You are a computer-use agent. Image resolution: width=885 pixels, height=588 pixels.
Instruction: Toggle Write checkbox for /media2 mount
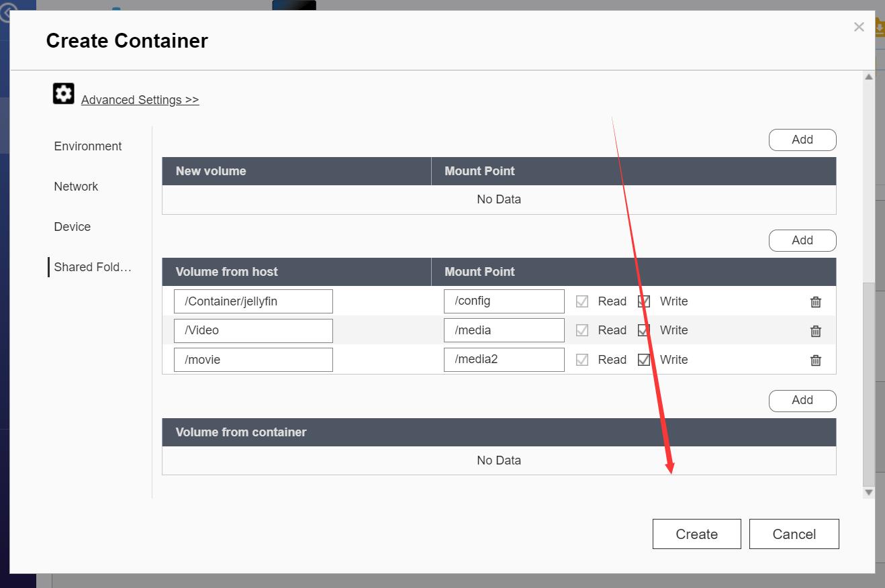pyautogui.click(x=644, y=360)
